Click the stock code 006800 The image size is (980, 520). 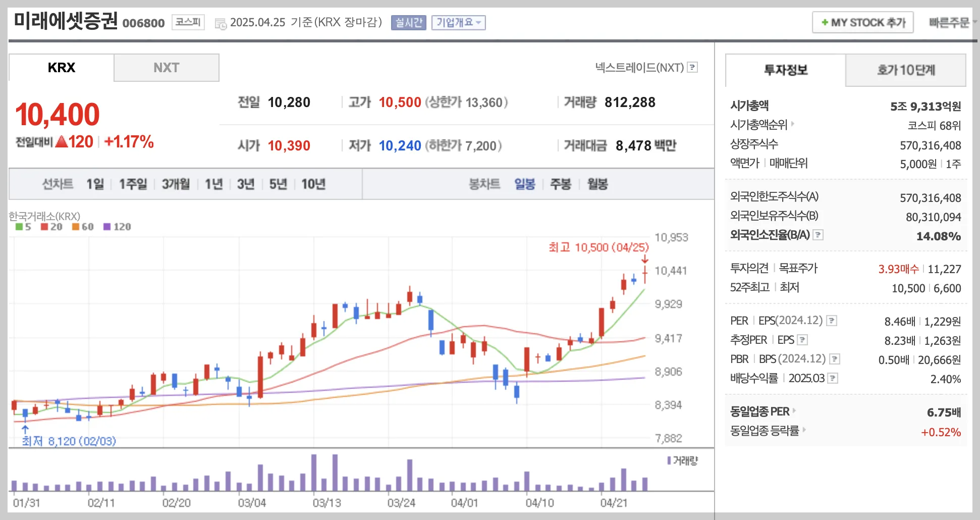(144, 23)
